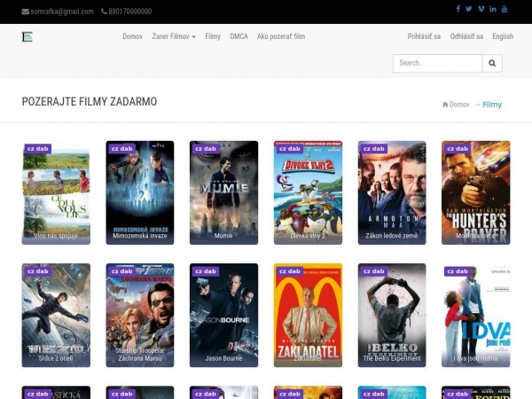532x399 pixels.
Task: Click the 880170000000 phone number
Action: point(130,12)
